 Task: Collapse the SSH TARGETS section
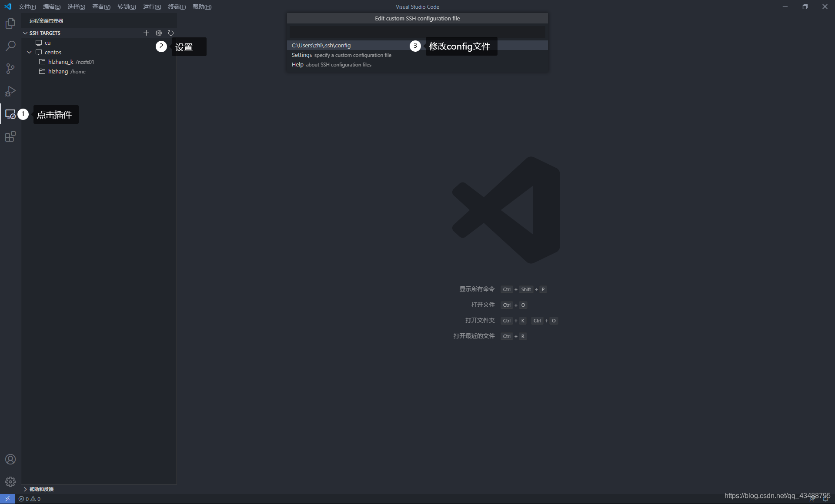coord(25,33)
